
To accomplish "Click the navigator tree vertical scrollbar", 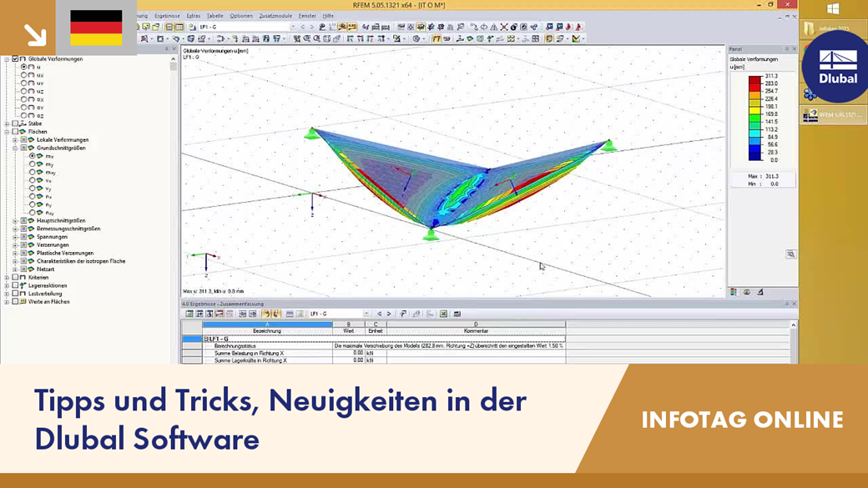I will click(174, 67).
